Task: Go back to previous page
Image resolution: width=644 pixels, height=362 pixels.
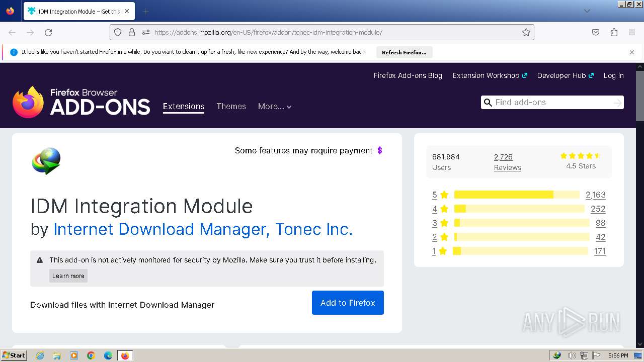Action: point(12,32)
